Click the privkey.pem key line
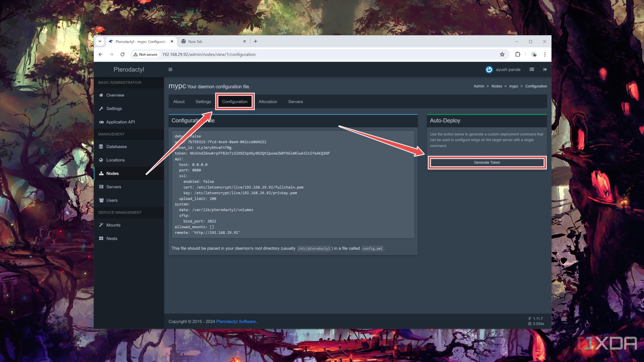644x362 pixels. coord(240,193)
